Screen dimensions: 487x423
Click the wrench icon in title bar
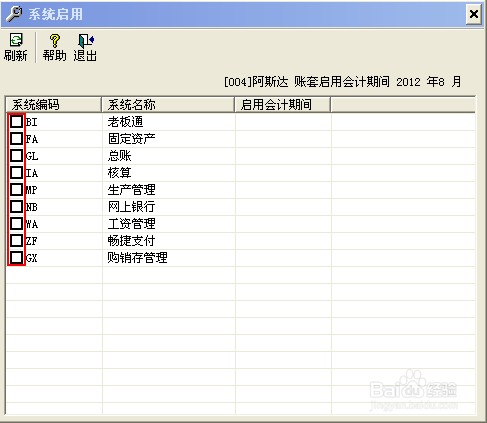(x=14, y=14)
